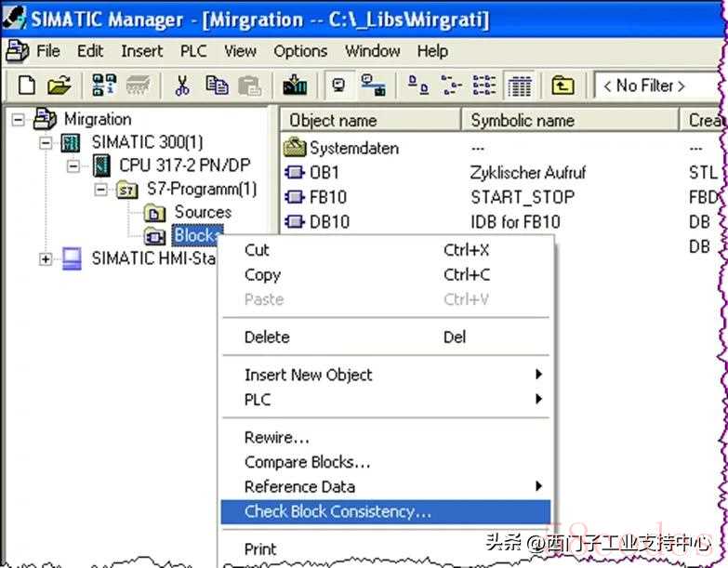
Task: Open the Reference Data submenu
Action: (386, 486)
